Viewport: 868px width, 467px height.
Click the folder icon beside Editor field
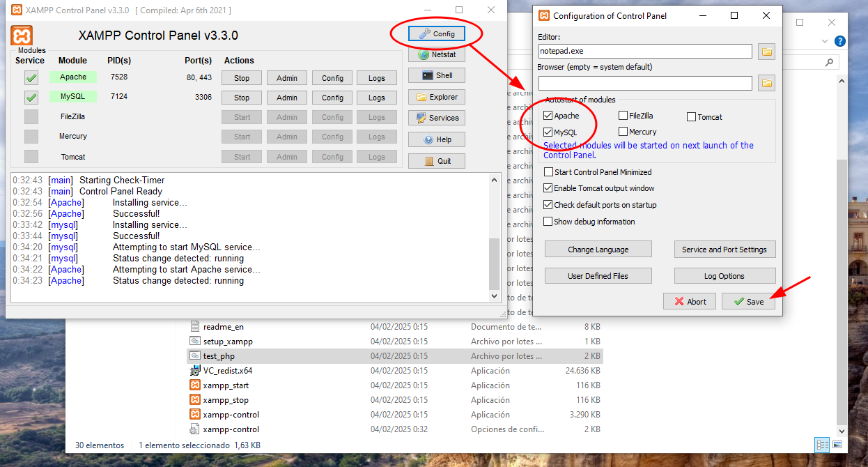766,52
